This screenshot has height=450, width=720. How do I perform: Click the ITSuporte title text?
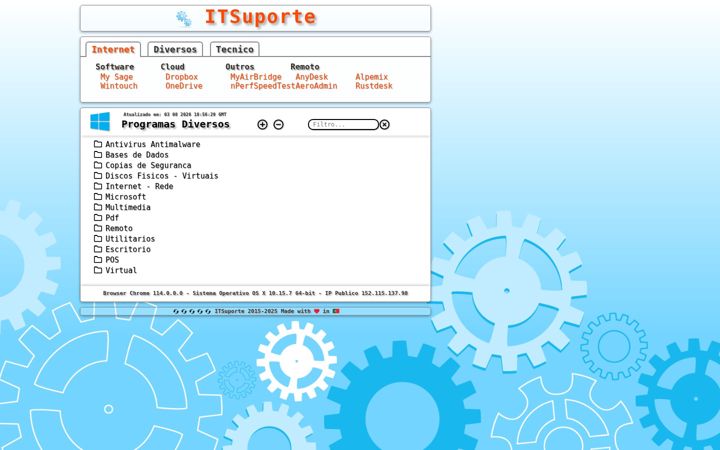pos(260,17)
